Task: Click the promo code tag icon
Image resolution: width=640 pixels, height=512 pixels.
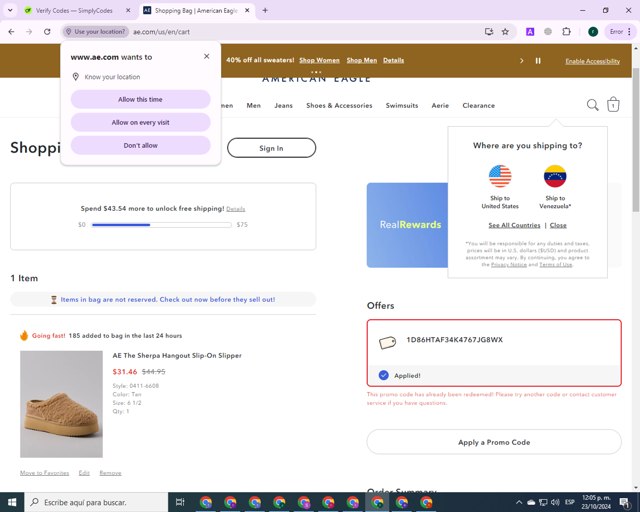Action: 387,342
